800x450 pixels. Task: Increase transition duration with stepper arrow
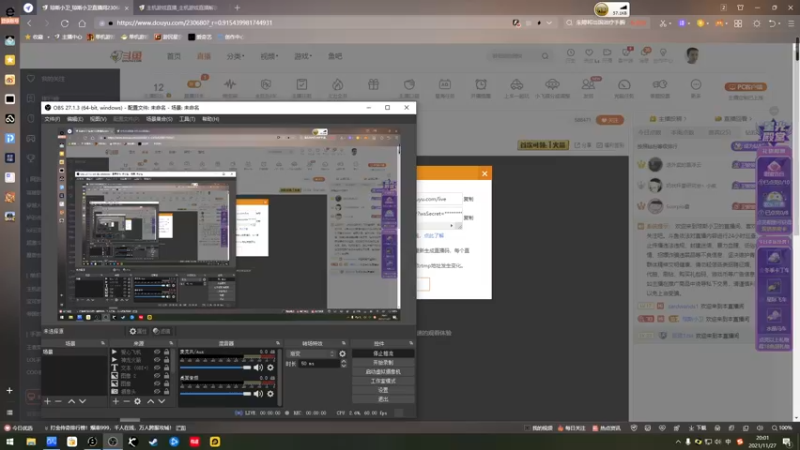click(x=343, y=362)
